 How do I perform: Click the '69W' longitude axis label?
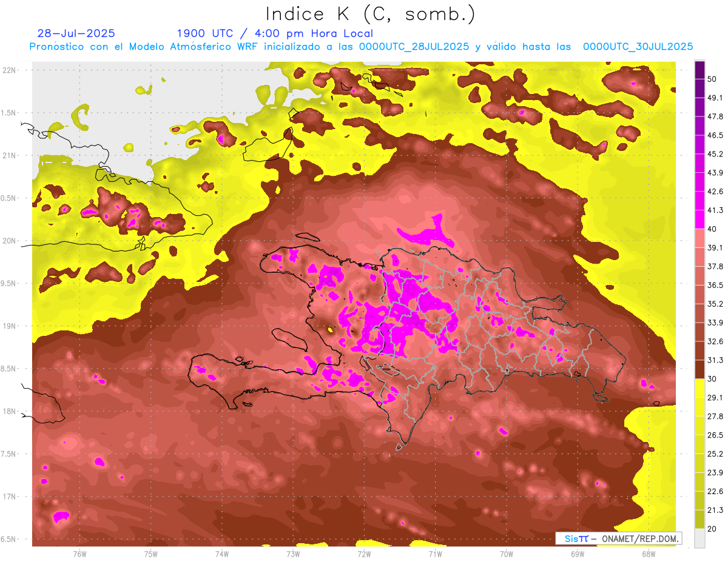click(578, 554)
